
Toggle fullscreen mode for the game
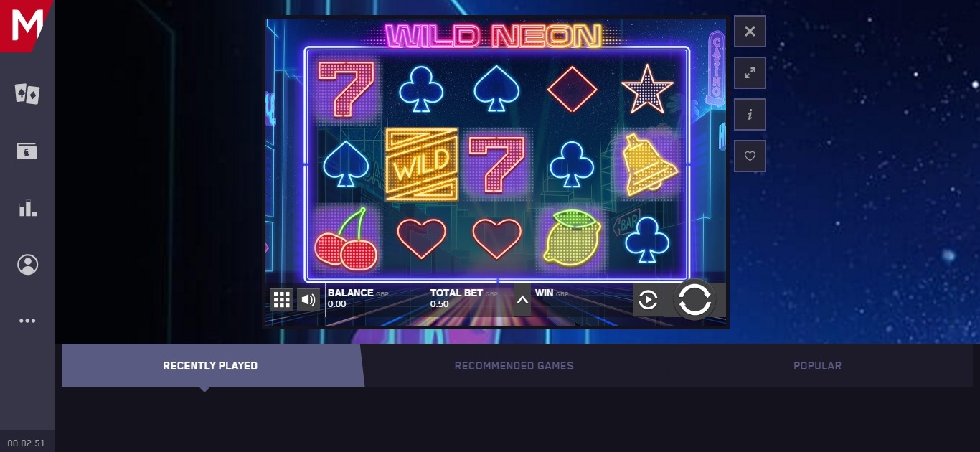point(750,72)
